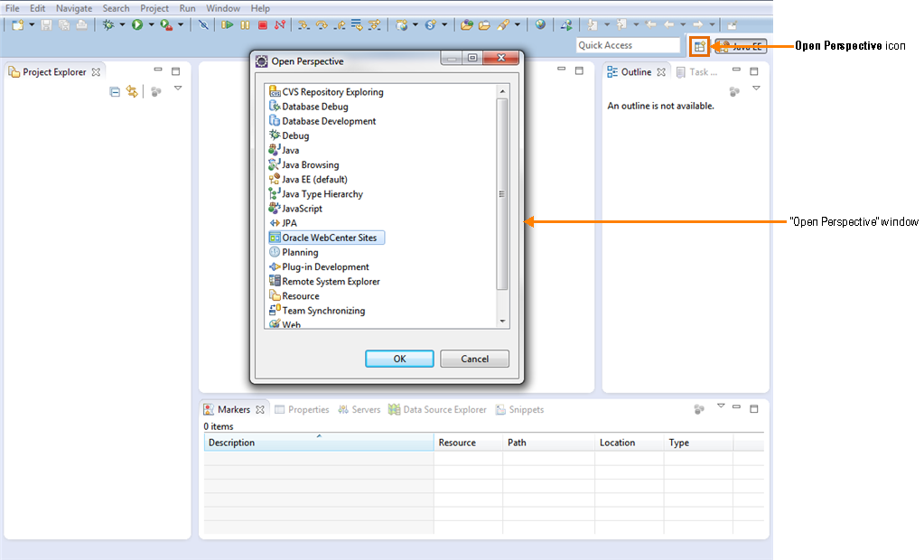
Task: Click the Open Web Browser globe icon
Action: click(540, 24)
